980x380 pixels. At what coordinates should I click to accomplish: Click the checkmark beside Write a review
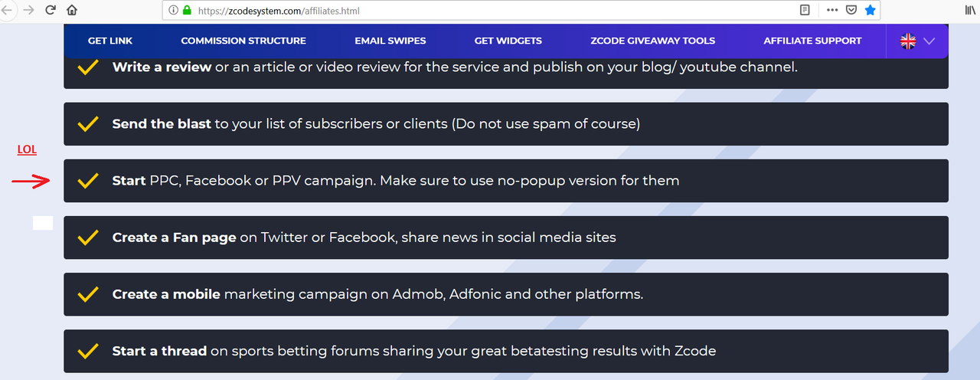(x=89, y=67)
